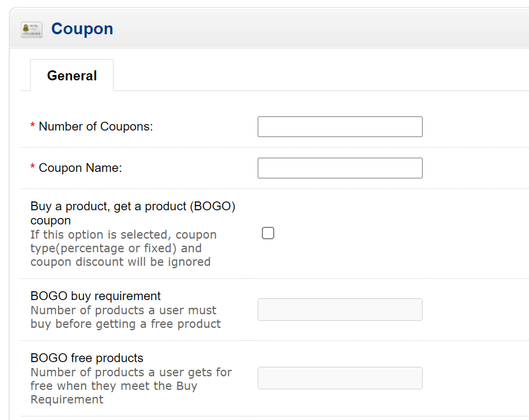The image size is (529, 420).
Task: Click the 'Number of products a user gets' hint
Action: (131, 386)
